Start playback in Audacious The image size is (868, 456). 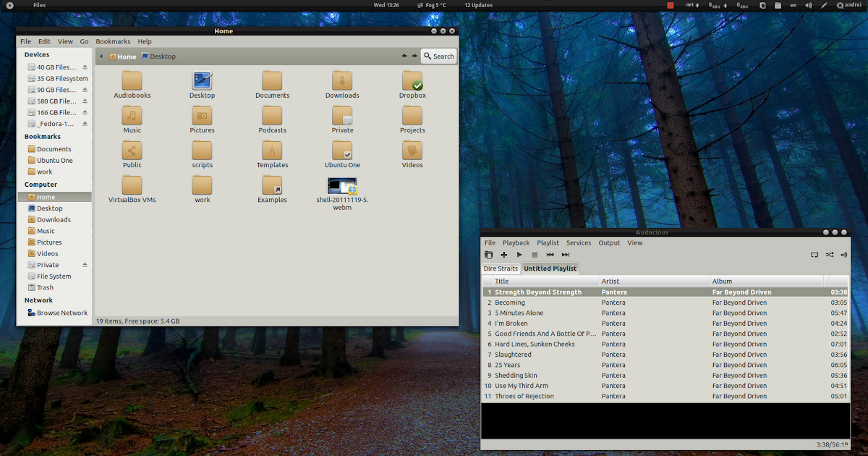519,254
